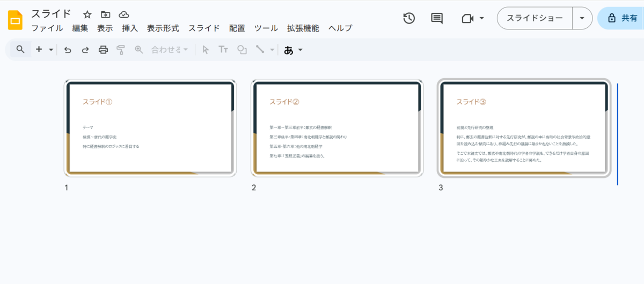This screenshot has height=284, width=644.
Task: Click the あ input tools button
Action: [289, 50]
